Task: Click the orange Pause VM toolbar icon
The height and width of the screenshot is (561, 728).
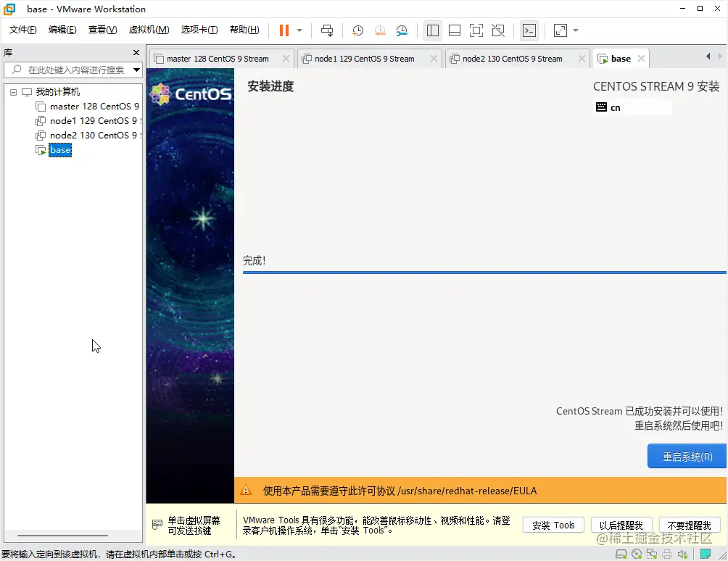Action: click(x=284, y=30)
